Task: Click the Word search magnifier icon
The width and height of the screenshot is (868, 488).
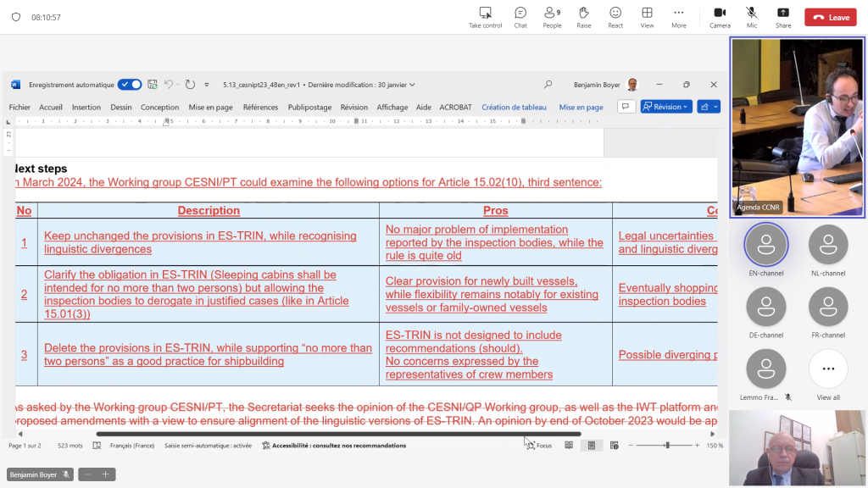Action: 548,85
